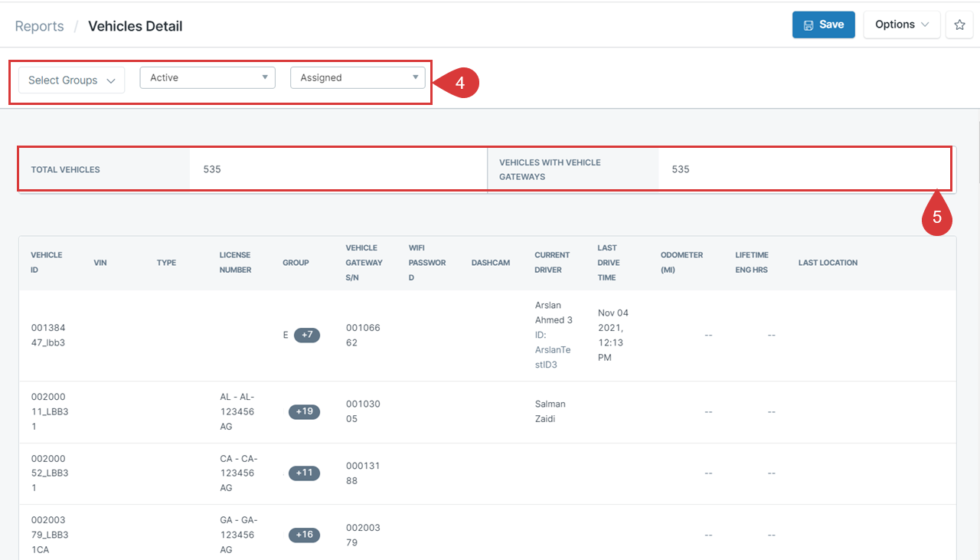Screen dimensions: 980x560
Task: Click the +19 groups badge
Action: pyautogui.click(x=304, y=411)
